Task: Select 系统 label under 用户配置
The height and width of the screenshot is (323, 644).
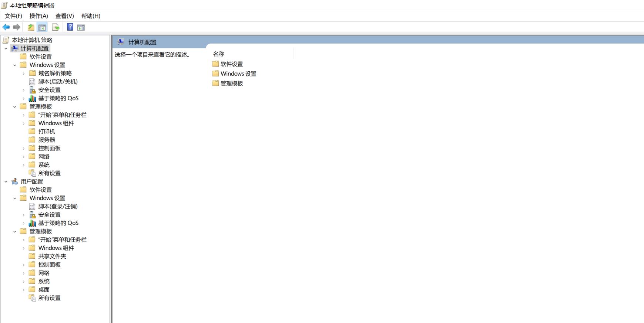Action: 44,281
